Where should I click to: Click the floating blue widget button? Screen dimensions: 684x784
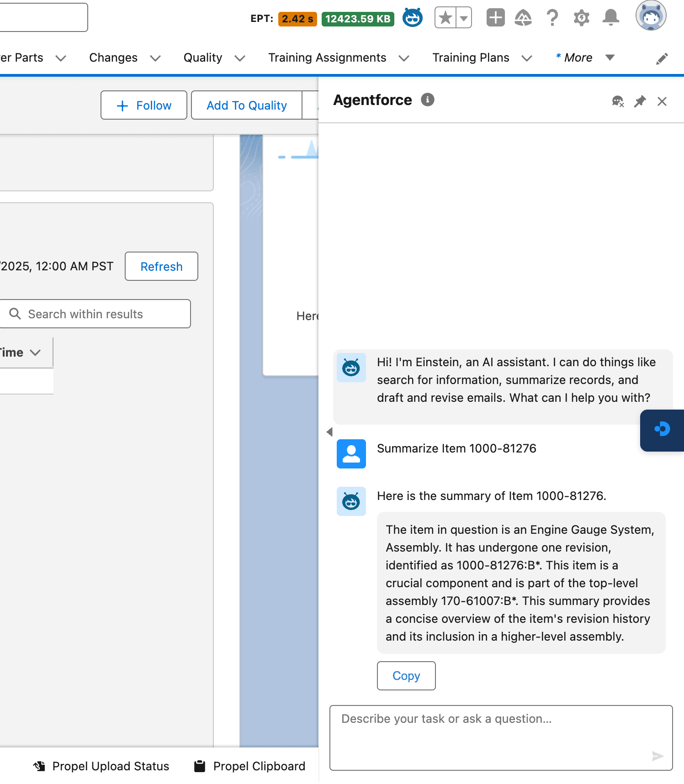(x=662, y=430)
